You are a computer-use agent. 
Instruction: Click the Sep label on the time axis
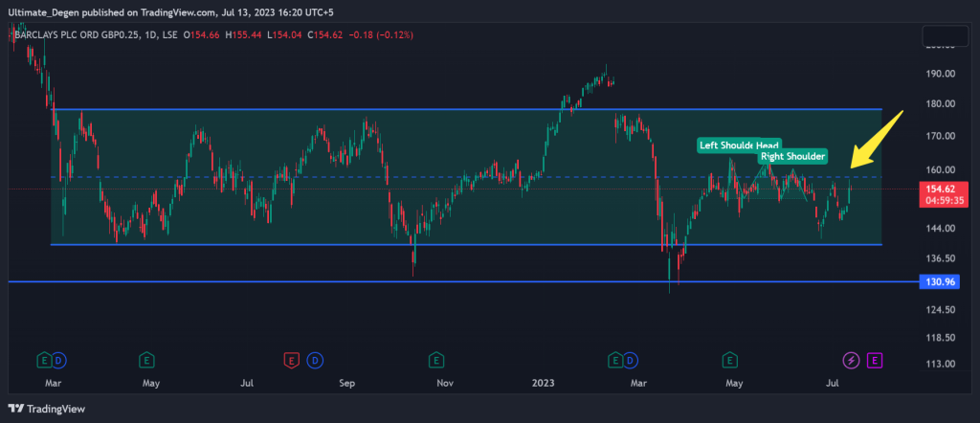pyautogui.click(x=347, y=382)
